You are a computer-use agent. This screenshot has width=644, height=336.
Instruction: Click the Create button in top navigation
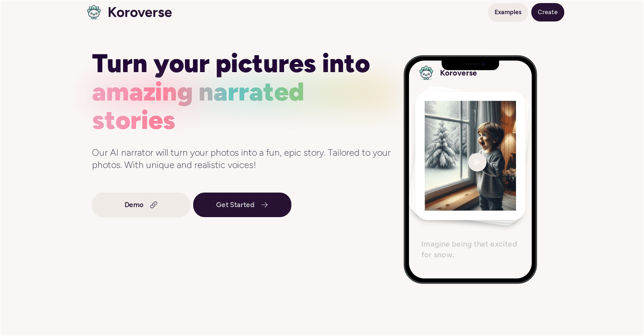[x=547, y=12]
